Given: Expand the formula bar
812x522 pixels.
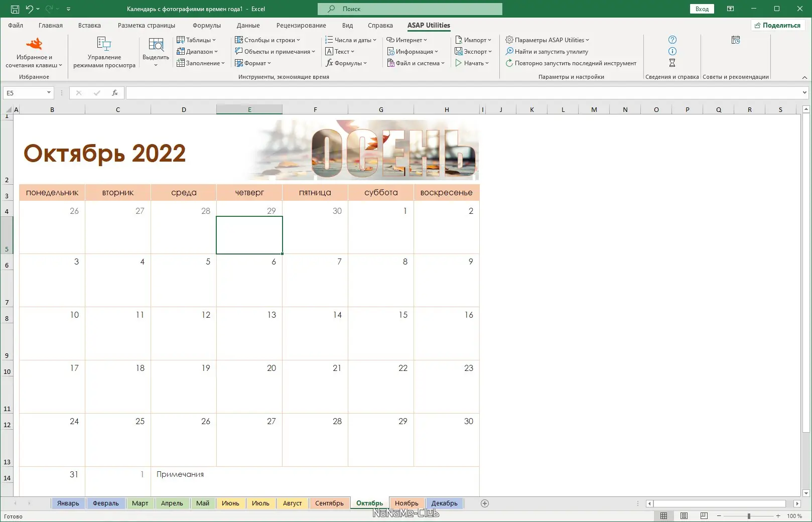Looking at the screenshot, I should pos(804,93).
